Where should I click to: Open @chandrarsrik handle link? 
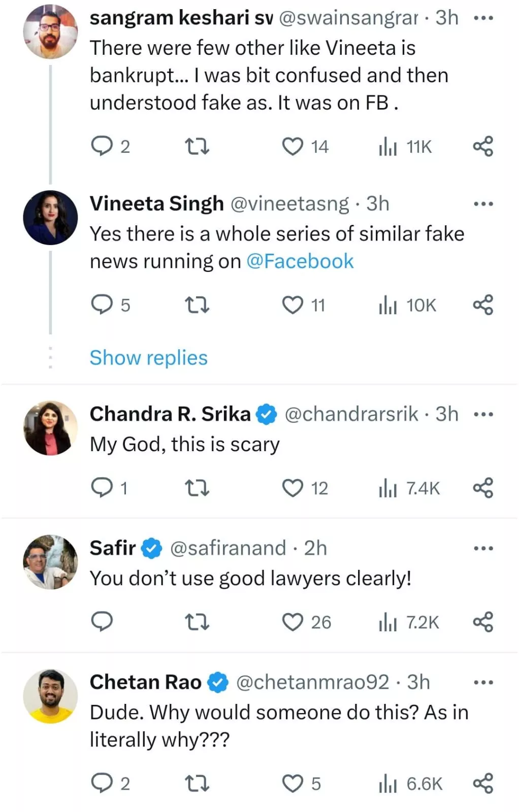(x=351, y=414)
